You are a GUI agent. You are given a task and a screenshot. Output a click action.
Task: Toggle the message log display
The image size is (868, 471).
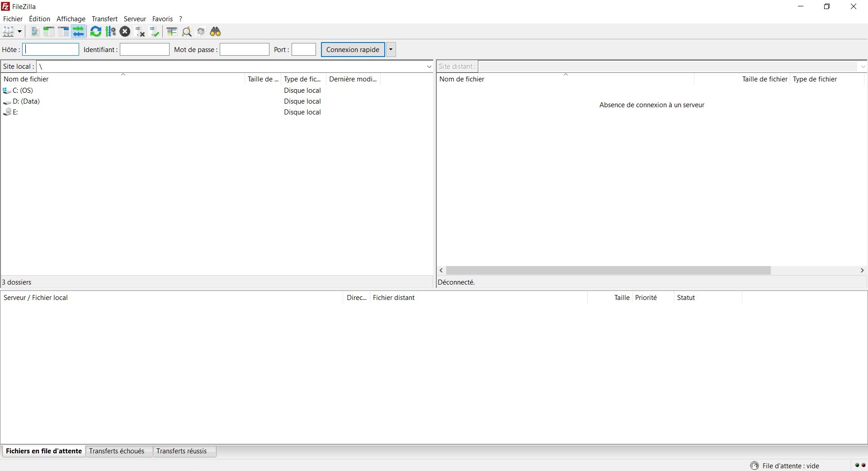click(x=34, y=32)
